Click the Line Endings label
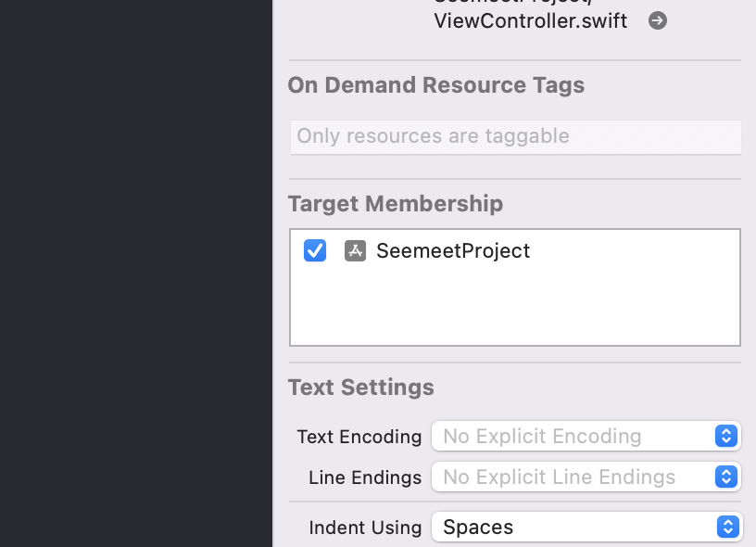This screenshot has width=756, height=547. (x=365, y=477)
